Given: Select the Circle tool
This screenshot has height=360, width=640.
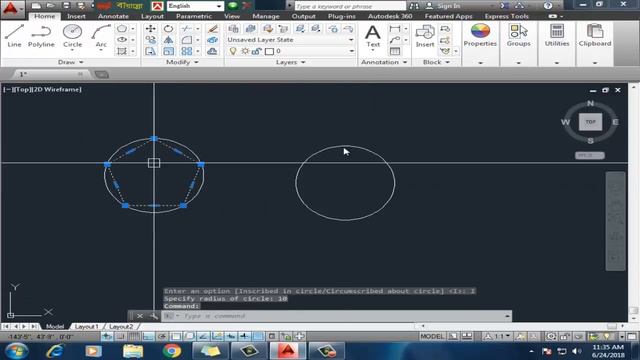Looking at the screenshot, I should point(72,36).
